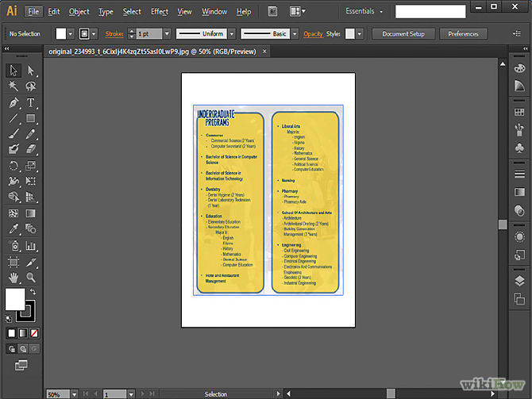This screenshot has width=532, height=399.
Task: Open the Swatches panel icon
Action: (519, 112)
